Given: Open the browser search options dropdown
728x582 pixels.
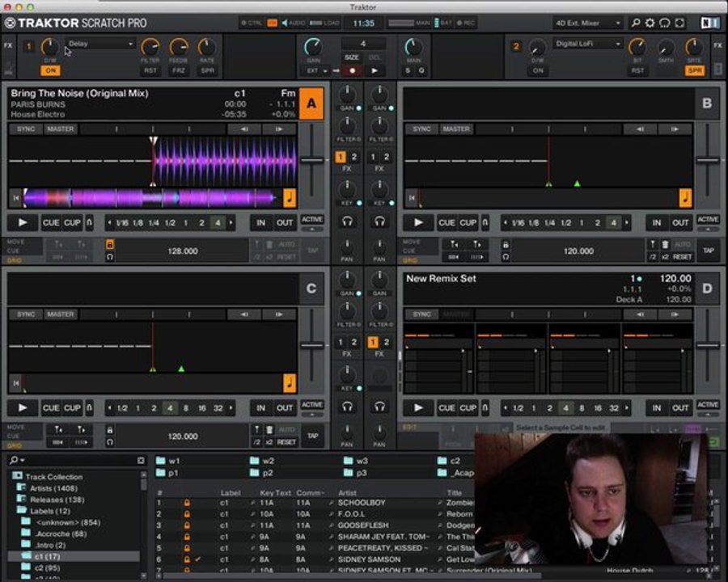Looking at the screenshot, I should [x=17, y=460].
